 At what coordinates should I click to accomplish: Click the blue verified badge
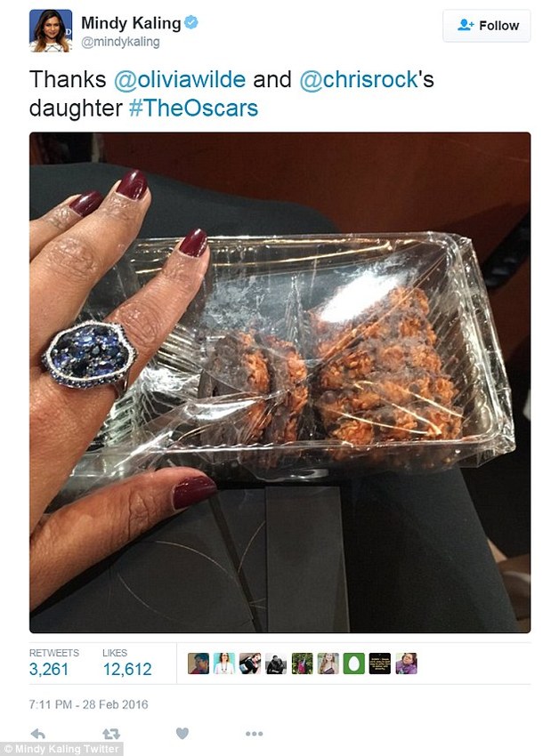coord(191,22)
